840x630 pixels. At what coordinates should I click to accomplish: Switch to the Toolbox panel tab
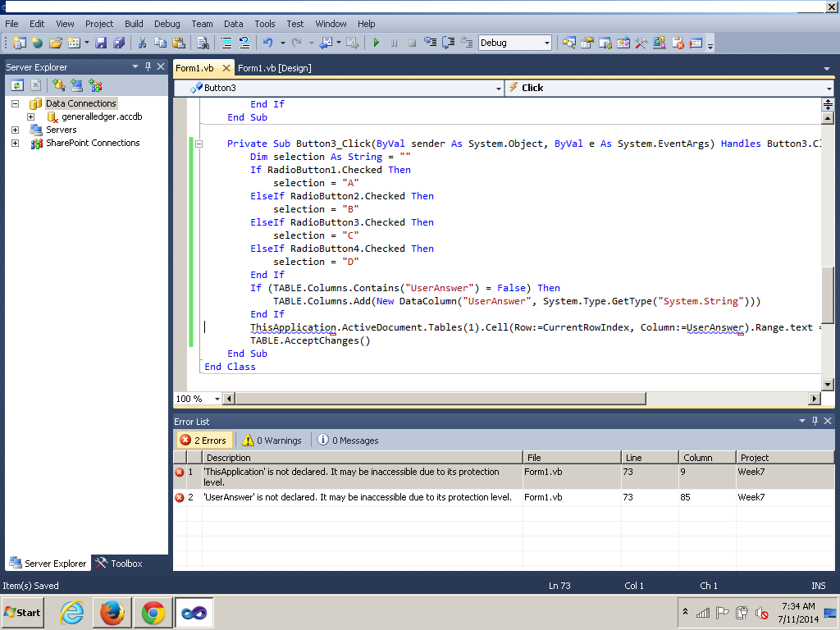[119, 564]
